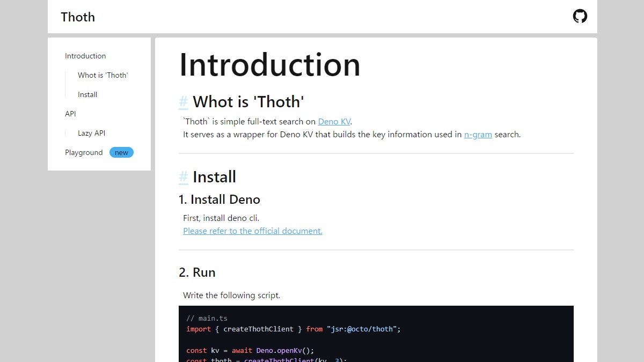The width and height of the screenshot is (644, 362).
Task: Click the '2. Run' heading
Action: click(x=197, y=272)
